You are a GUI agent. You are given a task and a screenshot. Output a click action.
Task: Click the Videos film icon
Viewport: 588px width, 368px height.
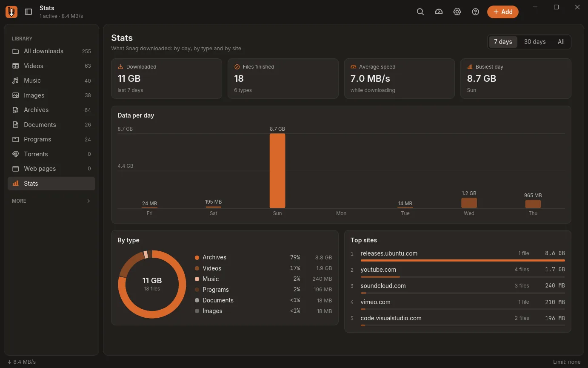tap(16, 66)
